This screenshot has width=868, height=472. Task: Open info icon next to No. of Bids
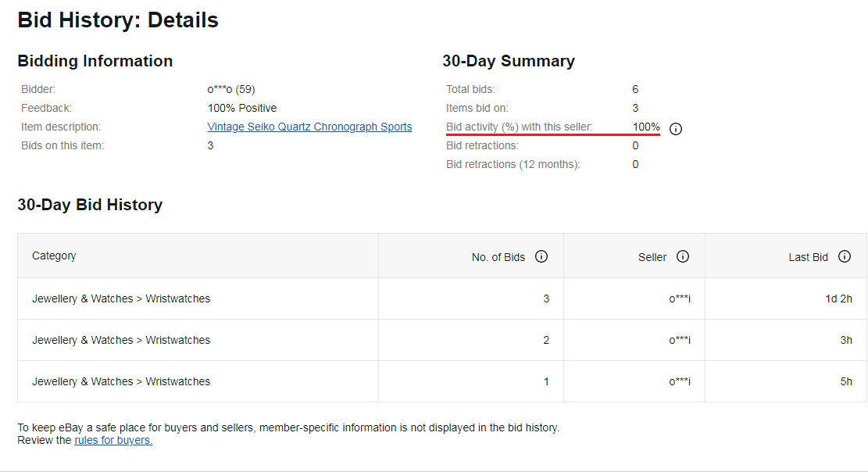541,256
